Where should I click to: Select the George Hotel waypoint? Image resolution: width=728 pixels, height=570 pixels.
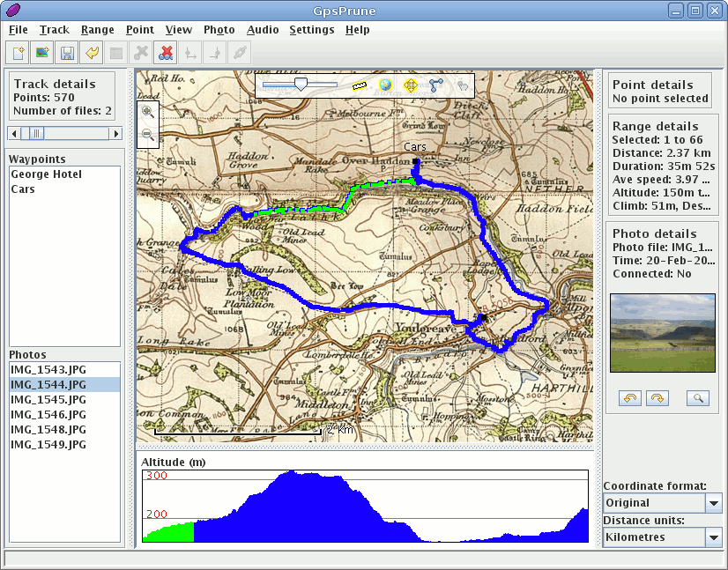click(46, 174)
